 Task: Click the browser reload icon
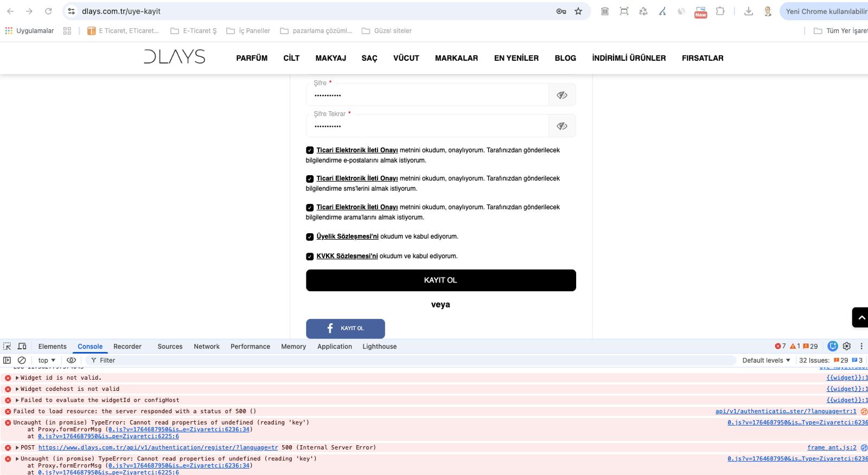point(48,11)
